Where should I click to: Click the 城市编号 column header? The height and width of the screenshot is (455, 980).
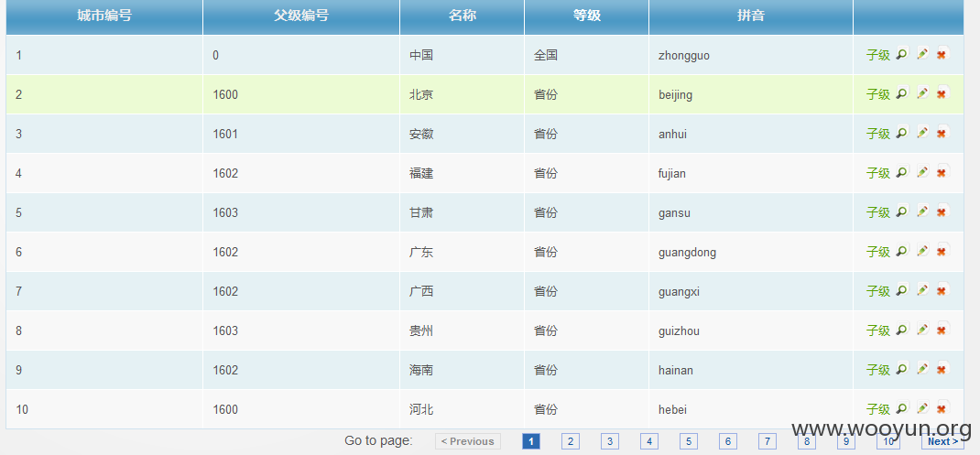tap(104, 16)
